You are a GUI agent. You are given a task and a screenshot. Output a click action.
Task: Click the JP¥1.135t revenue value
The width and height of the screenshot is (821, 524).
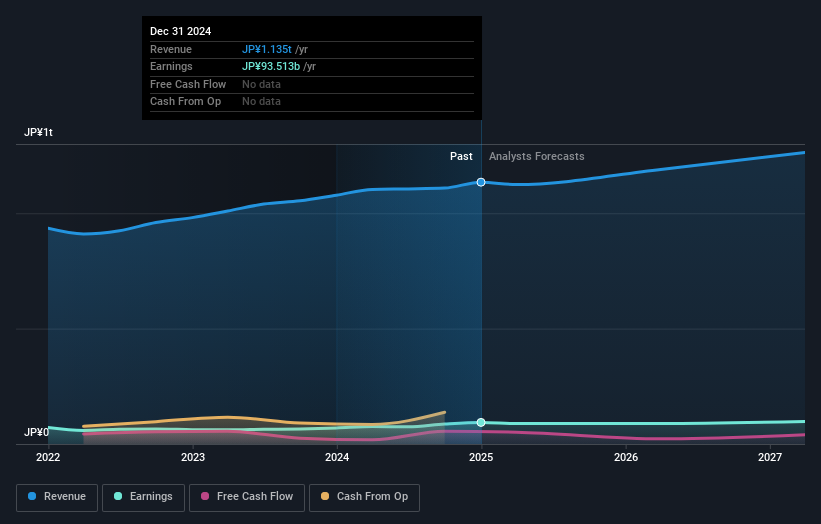(x=267, y=49)
